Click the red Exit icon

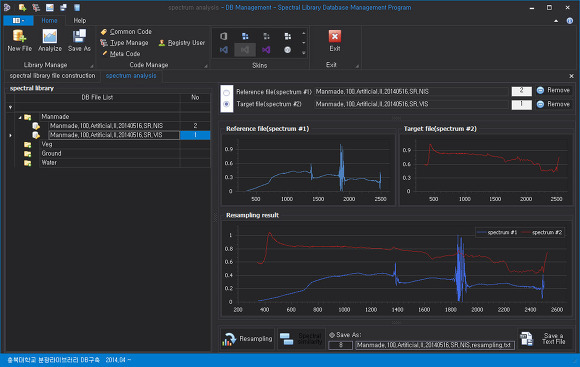(335, 36)
